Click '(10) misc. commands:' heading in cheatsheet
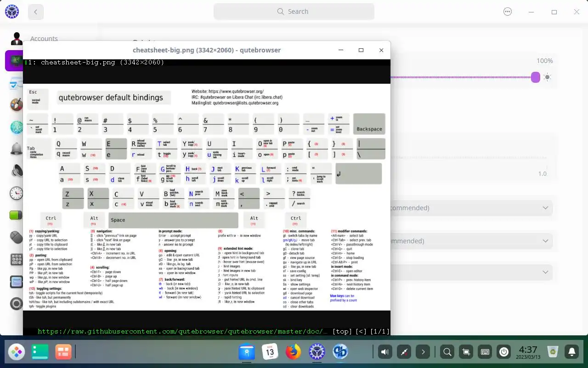This screenshot has height=368, width=588. pyautogui.click(x=299, y=231)
